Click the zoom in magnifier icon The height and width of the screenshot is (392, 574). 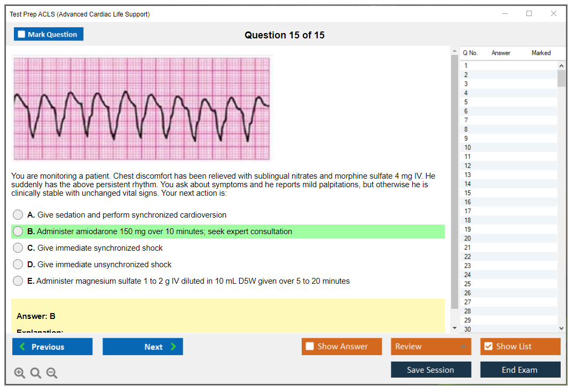[20, 373]
